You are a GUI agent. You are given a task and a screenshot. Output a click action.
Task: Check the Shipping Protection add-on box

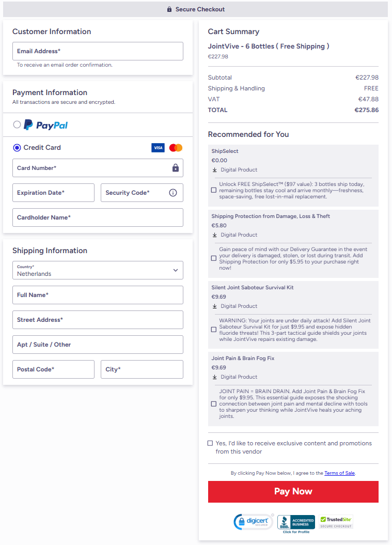(x=213, y=258)
